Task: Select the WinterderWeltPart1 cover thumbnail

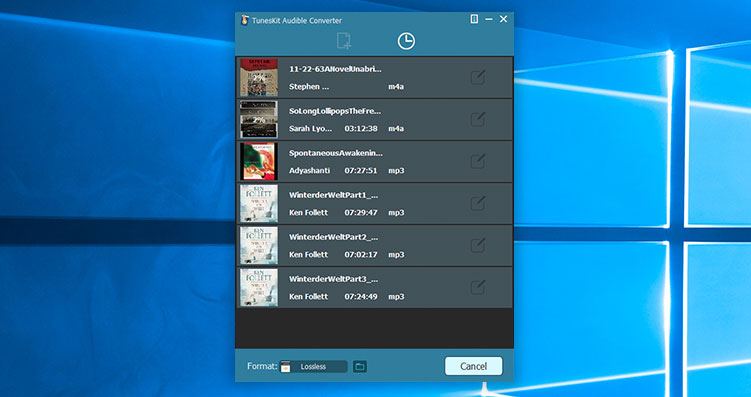Action: 259,204
